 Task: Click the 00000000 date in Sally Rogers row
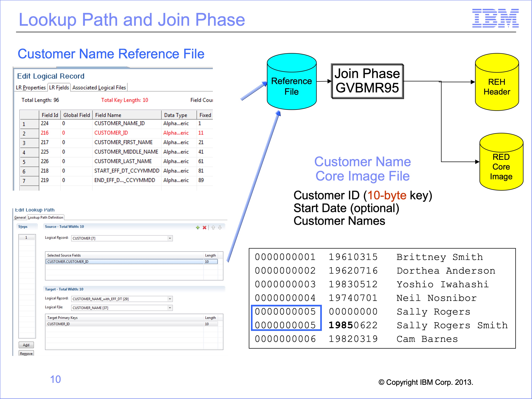pos(353,312)
